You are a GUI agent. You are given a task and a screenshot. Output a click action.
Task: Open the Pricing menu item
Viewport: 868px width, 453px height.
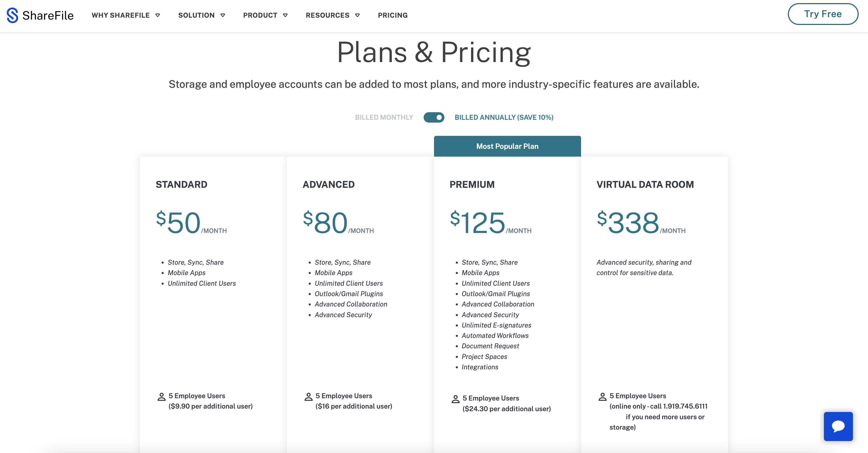392,15
